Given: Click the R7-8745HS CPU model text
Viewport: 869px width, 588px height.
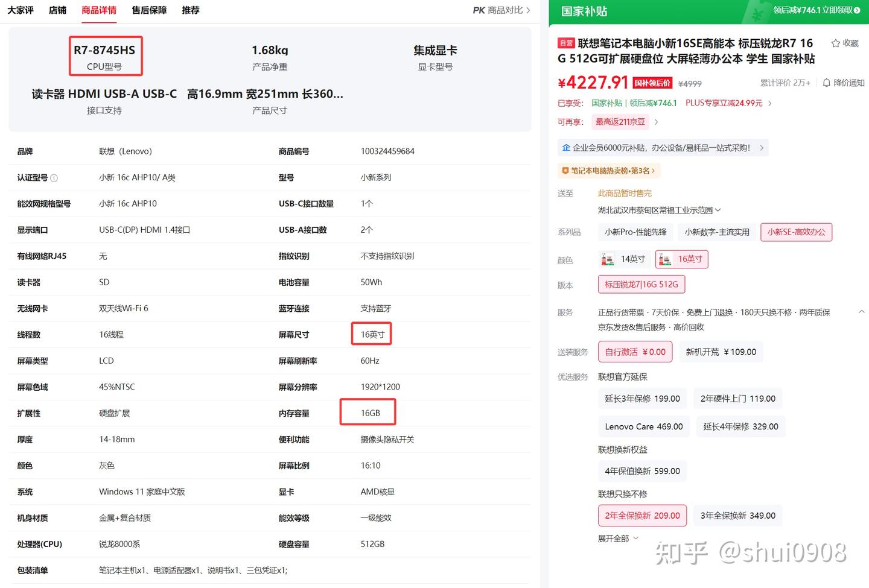Looking at the screenshot, I should click(x=104, y=50).
